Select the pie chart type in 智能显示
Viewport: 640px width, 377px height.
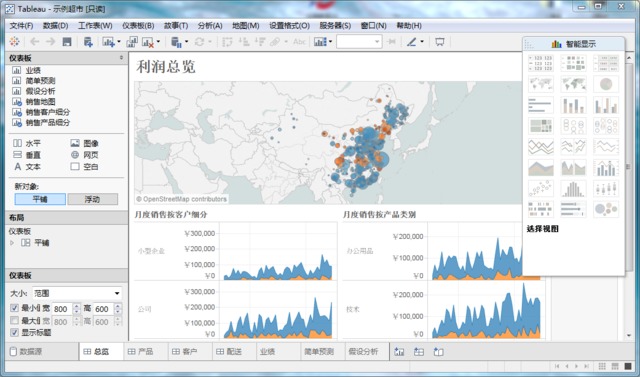click(606, 84)
